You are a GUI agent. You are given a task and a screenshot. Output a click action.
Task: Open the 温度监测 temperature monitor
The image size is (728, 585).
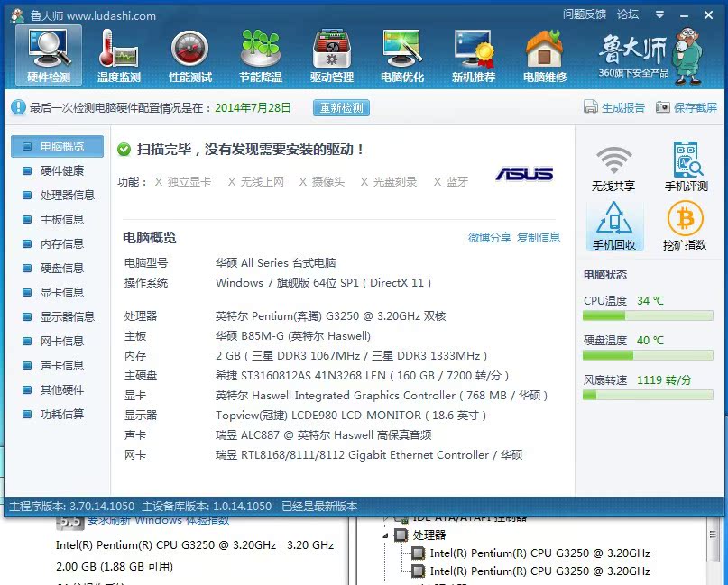coord(119,55)
